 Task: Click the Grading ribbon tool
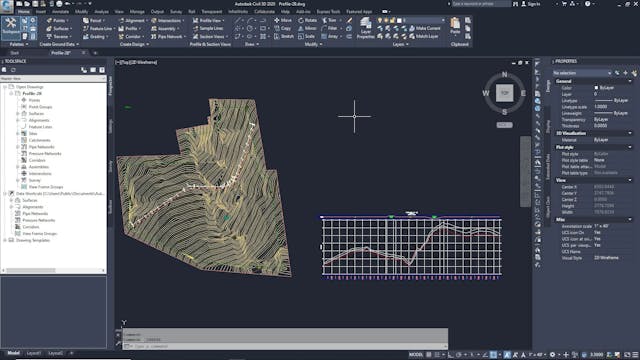click(x=95, y=36)
